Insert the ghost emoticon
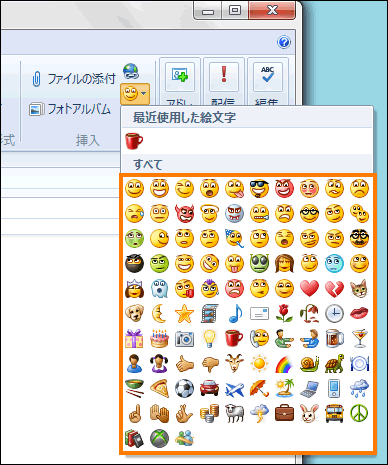388x465 pixels. tap(159, 288)
